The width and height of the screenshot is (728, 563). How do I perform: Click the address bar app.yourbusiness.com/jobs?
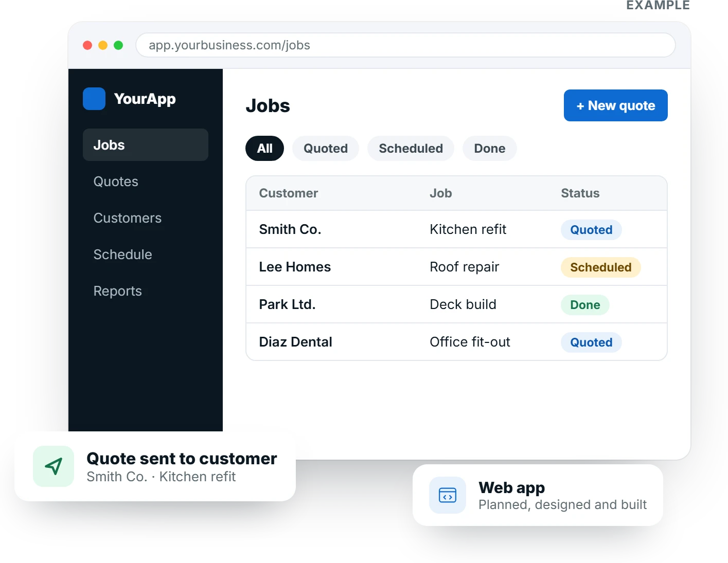(x=405, y=45)
